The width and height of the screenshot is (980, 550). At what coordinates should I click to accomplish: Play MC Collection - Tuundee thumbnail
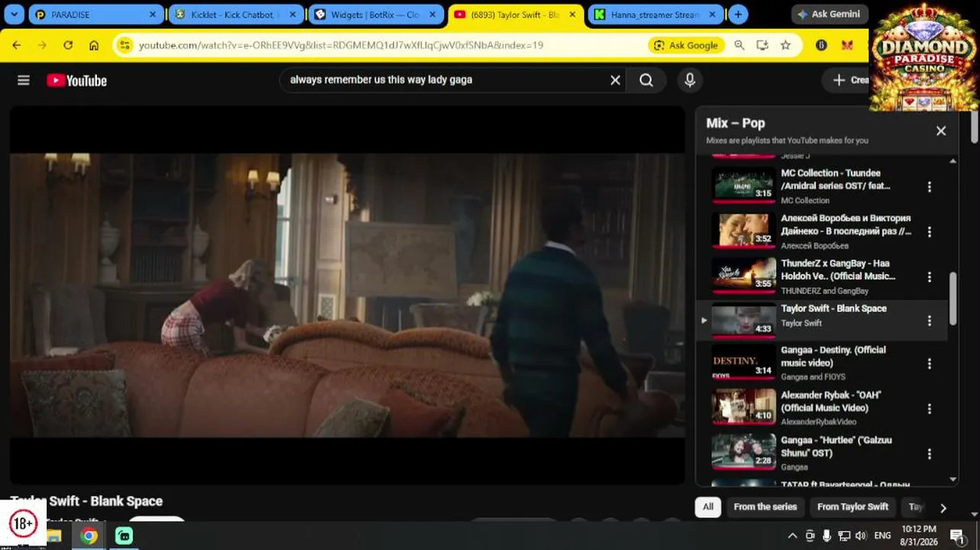[x=743, y=185]
